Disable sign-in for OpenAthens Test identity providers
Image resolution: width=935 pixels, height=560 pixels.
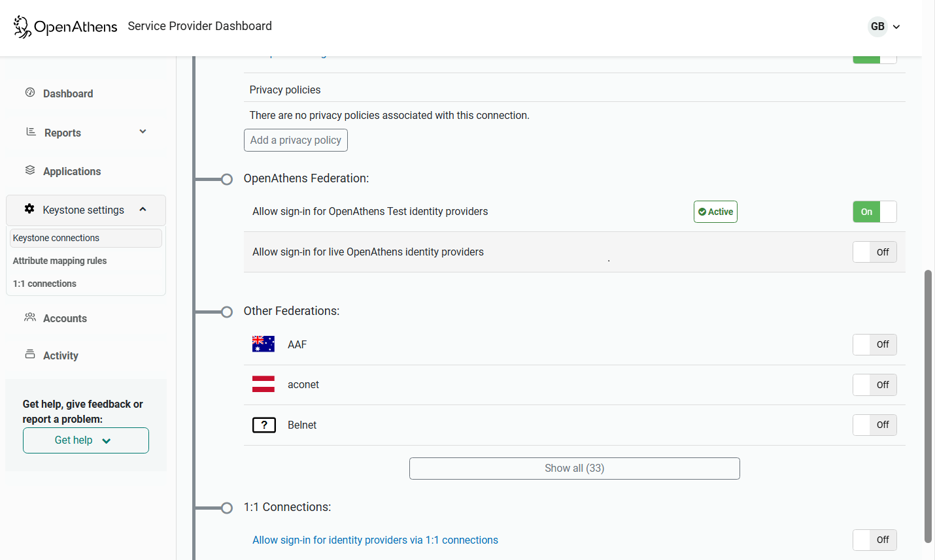tap(874, 211)
